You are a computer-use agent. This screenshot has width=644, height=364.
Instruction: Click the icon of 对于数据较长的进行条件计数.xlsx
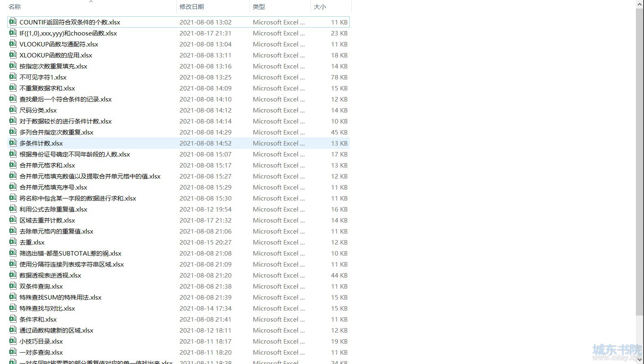click(x=13, y=121)
